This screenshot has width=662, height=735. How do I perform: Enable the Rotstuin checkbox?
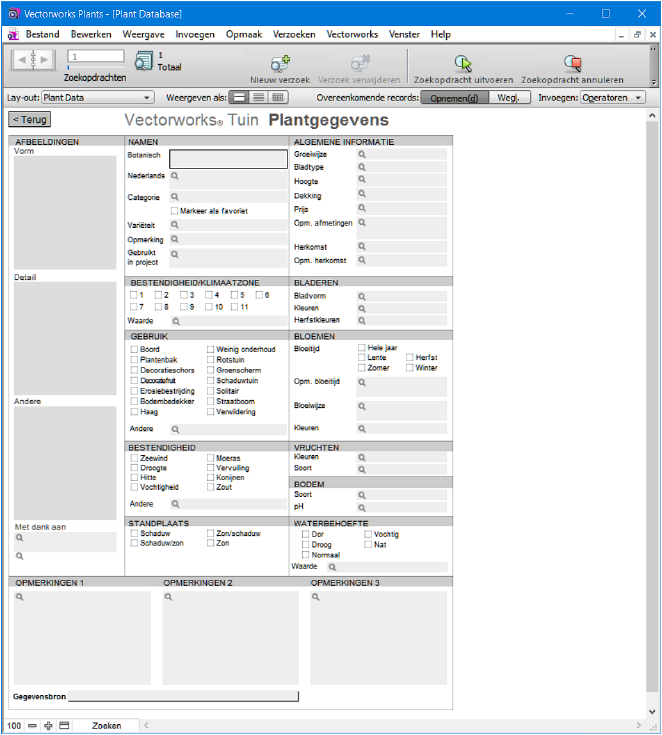coord(211,360)
